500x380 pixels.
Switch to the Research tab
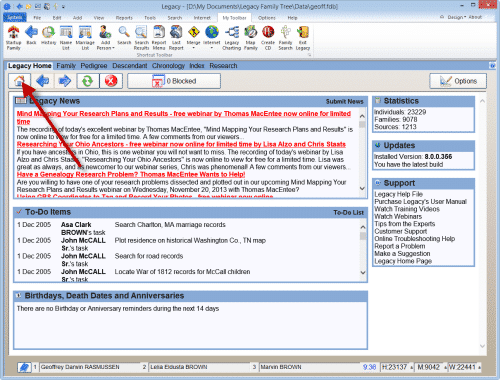coord(223,66)
